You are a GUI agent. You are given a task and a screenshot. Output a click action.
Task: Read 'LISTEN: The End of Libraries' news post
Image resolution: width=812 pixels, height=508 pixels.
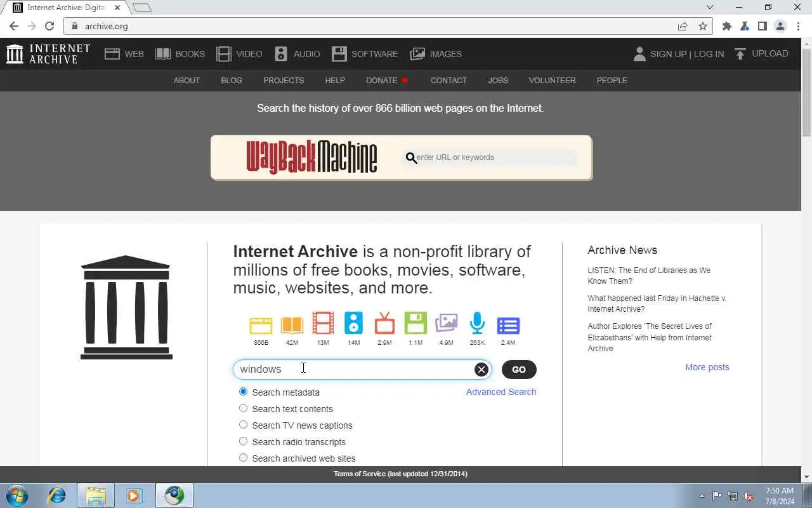click(x=649, y=276)
